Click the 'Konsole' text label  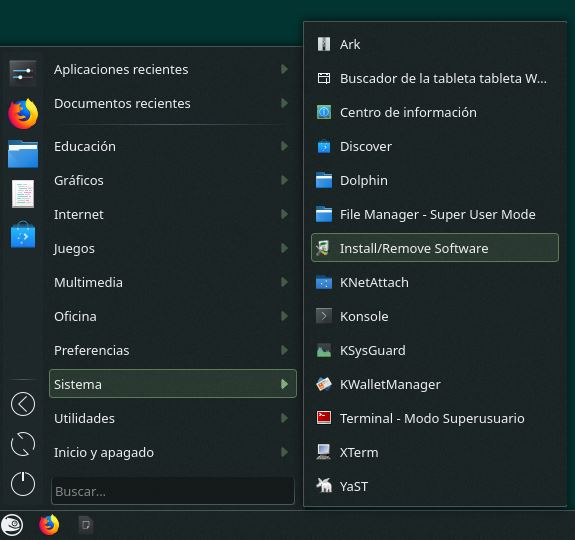coord(364,316)
